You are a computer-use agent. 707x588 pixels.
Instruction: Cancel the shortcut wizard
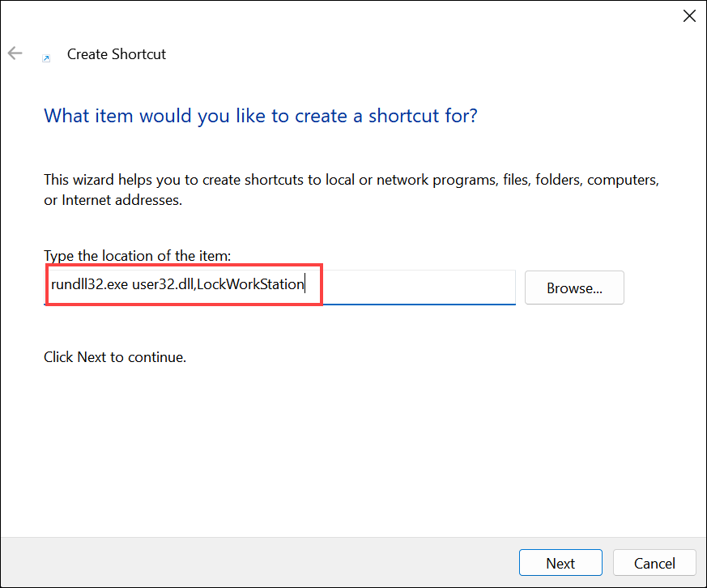point(654,564)
